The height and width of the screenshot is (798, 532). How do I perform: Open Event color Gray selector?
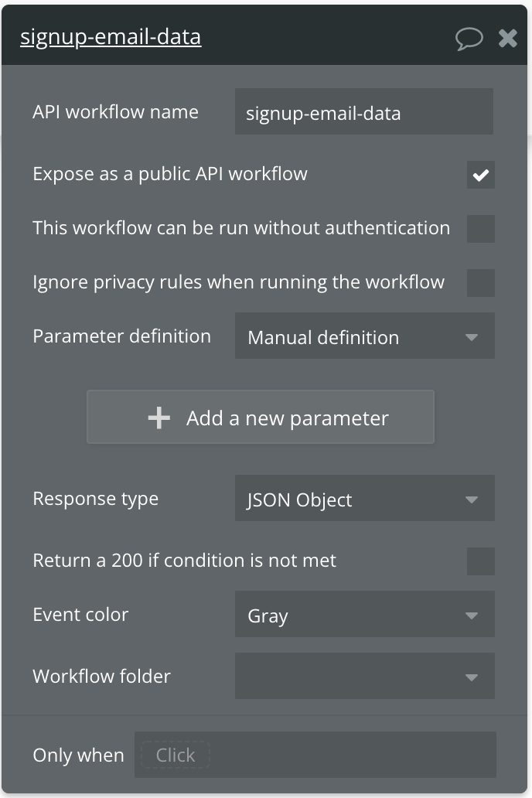(363, 616)
